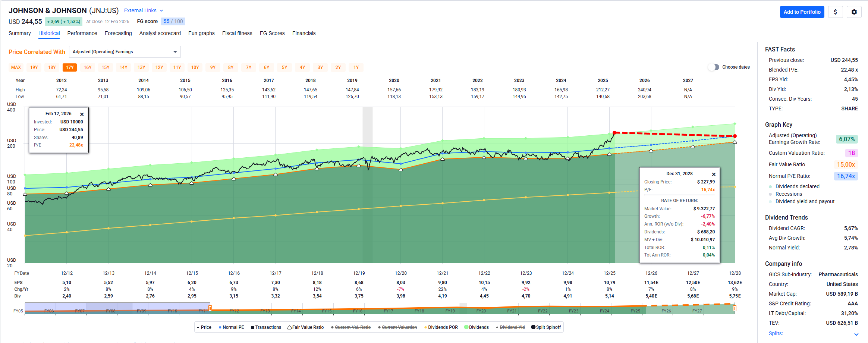Open the settings gear icon
The width and height of the screenshot is (868, 343).
click(x=854, y=12)
